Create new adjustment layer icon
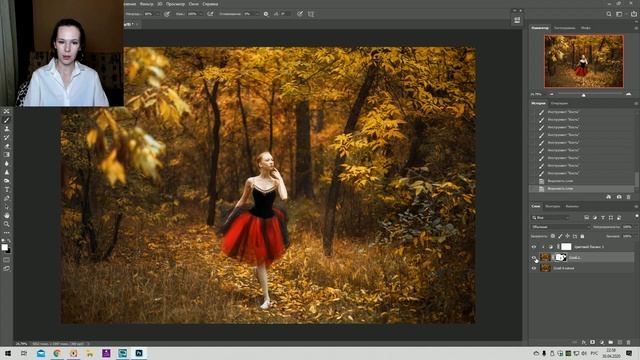640x360 pixels. point(602,342)
